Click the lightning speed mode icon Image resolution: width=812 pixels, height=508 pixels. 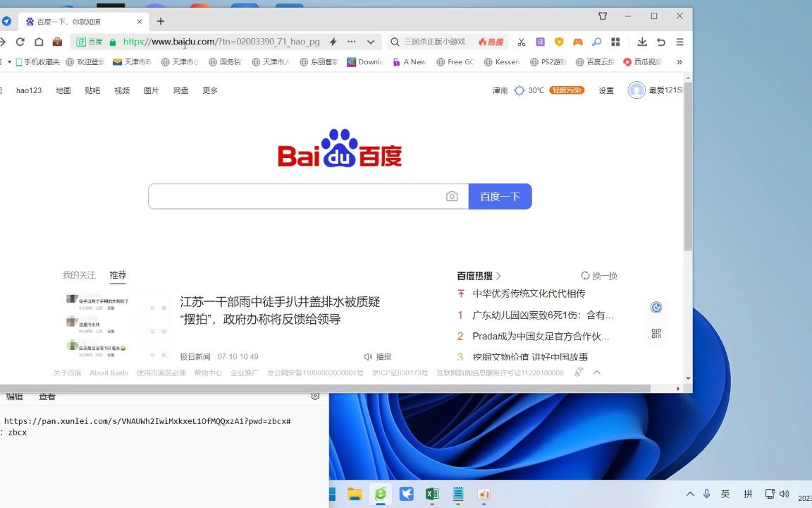333,42
